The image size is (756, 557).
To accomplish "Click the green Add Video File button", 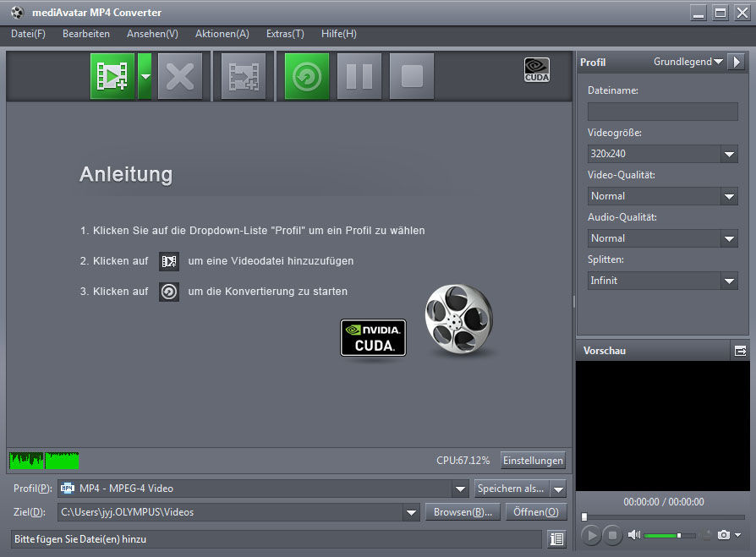I will [x=112, y=76].
